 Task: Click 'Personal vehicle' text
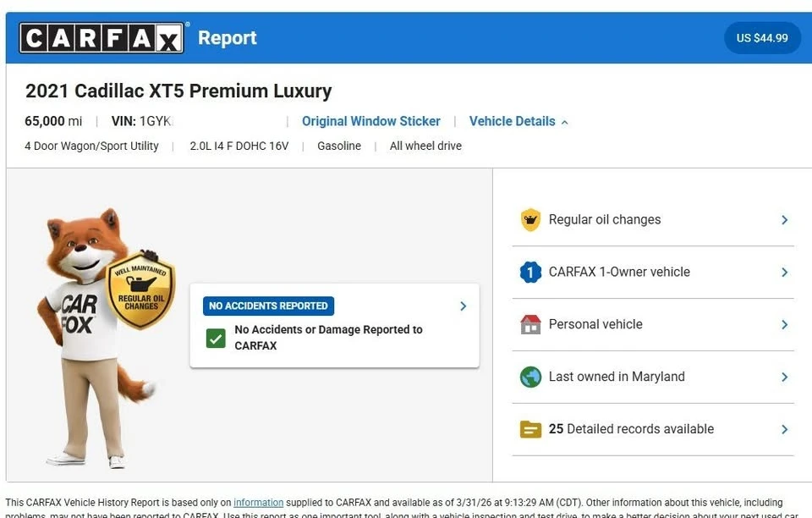point(595,324)
